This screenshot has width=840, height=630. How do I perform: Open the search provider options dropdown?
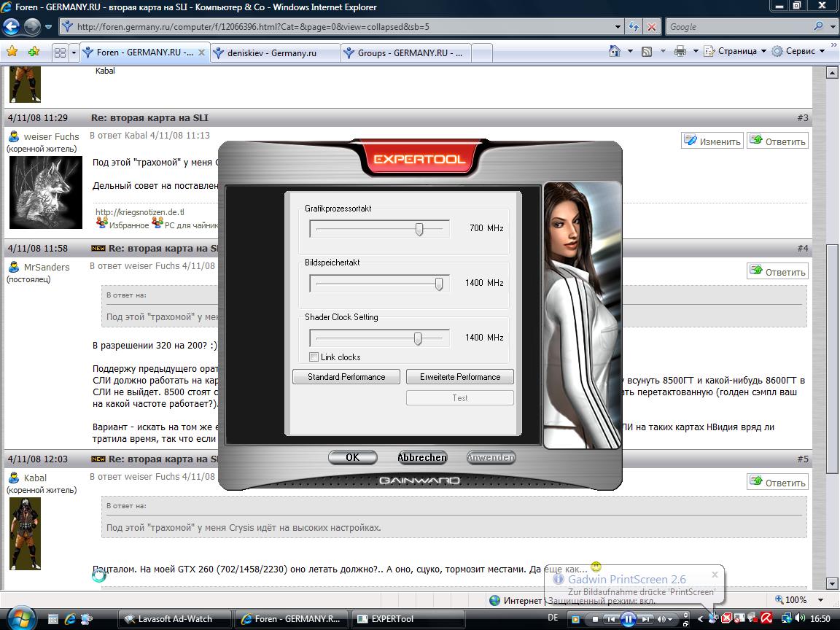pyautogui.click(x=833, y=27)
